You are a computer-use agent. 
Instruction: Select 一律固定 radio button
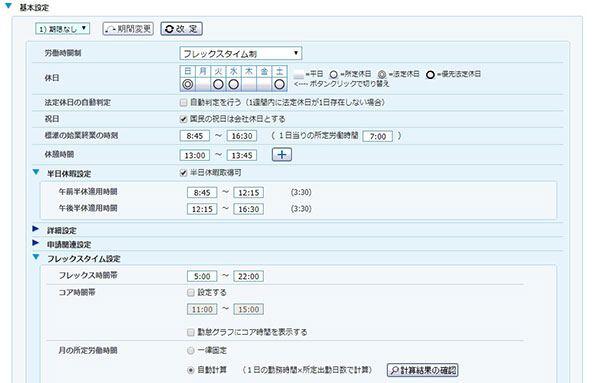click(x=191, y=350)
